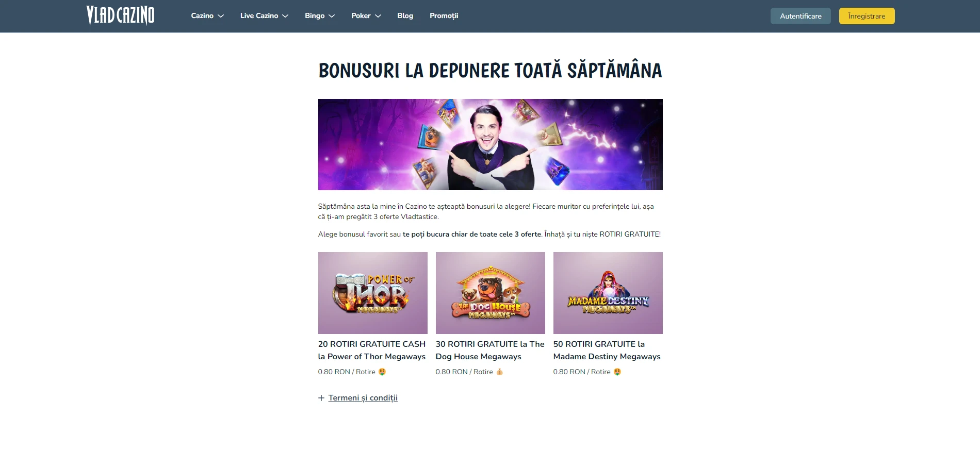Open the Blog menu item
This screenshot has height=451, width=980.
(405, 15)
